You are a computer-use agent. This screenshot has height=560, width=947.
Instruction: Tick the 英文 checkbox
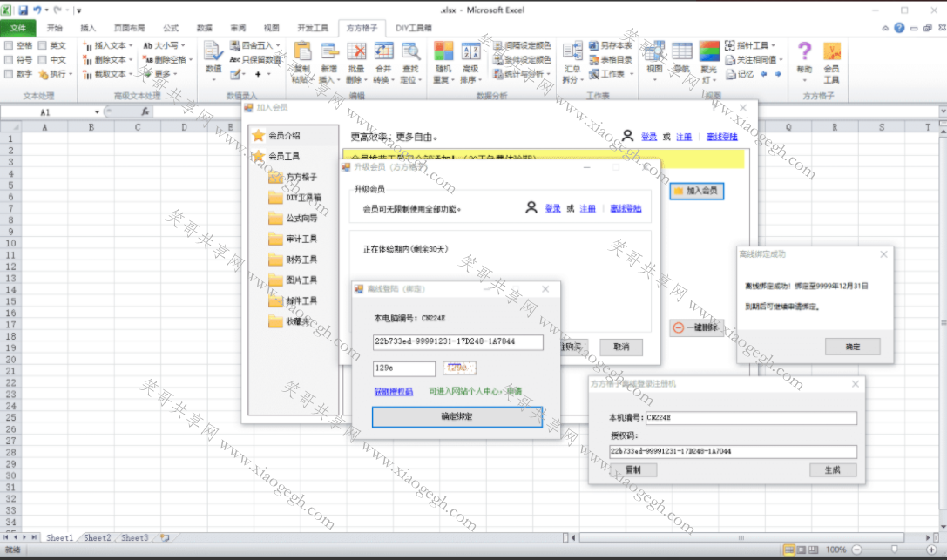pos(43,45)
